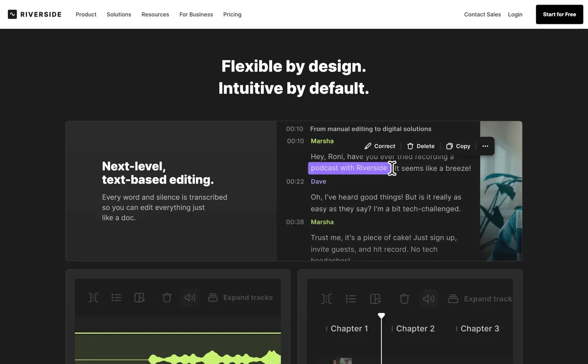Viewport: 588px width, 364px height.
Task: Toggle the volume icon in the right editor toolbar
Action: coord(429,299)
